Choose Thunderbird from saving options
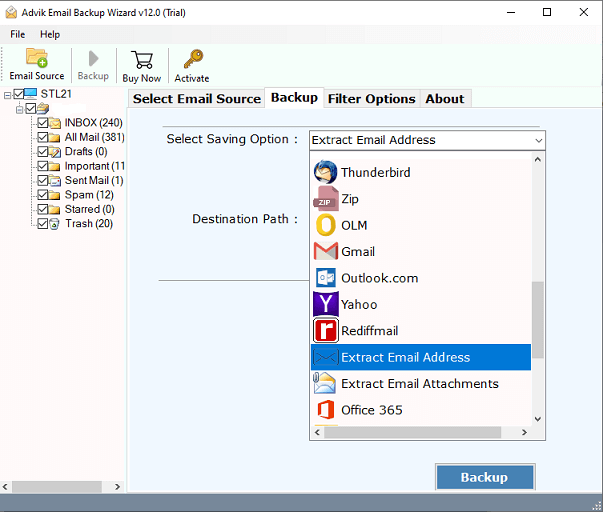This screenshot has width=603, height=512. click(x=421, y=172)
